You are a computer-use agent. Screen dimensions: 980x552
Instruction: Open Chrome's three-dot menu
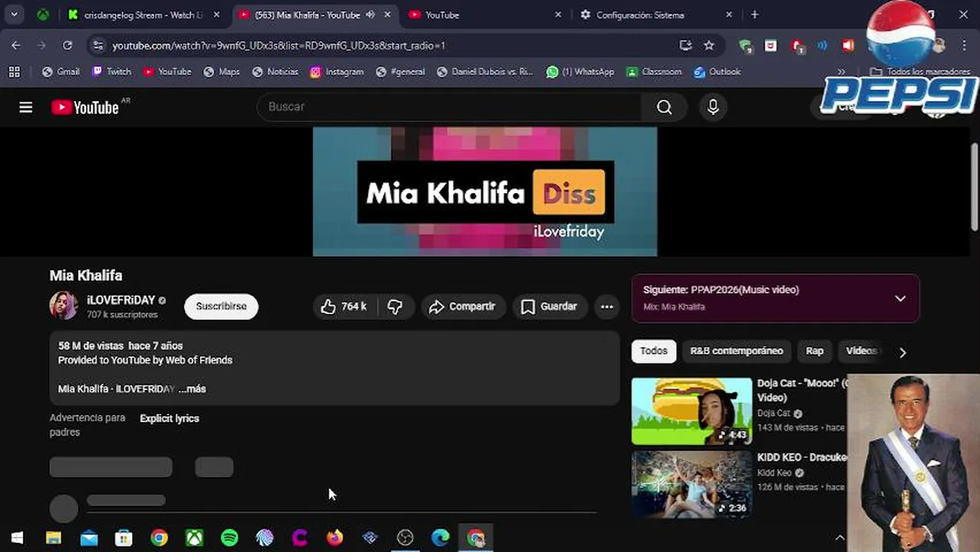[965, 45]
